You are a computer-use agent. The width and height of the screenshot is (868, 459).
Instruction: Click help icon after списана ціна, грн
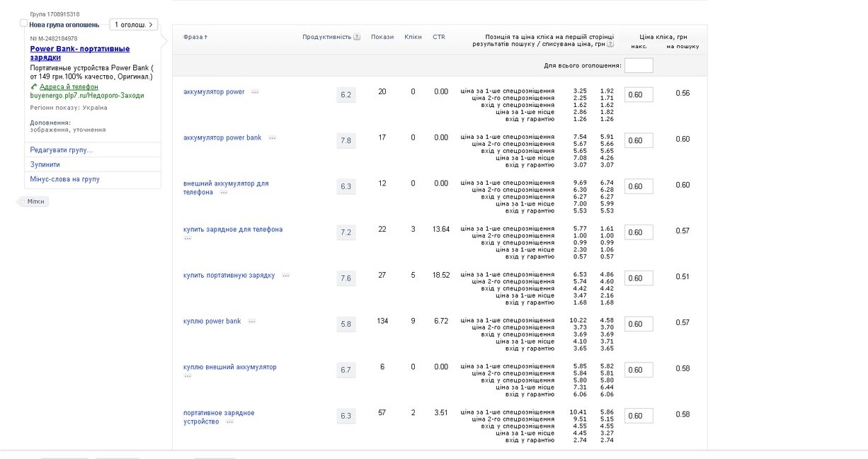coord(610,44)
